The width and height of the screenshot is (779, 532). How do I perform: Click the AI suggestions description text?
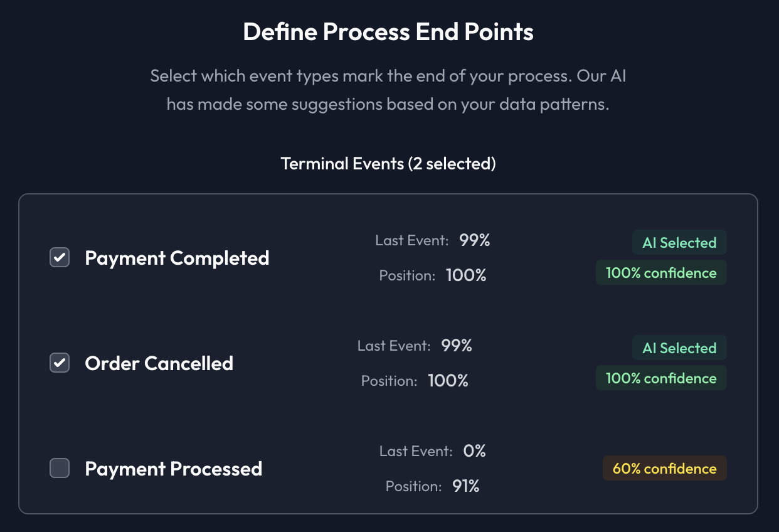pyautogui.click(x=388, y=90)
